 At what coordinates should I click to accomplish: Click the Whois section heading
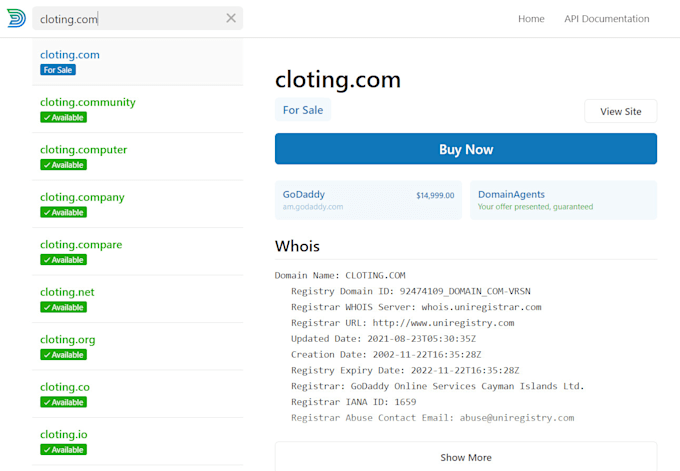tap(297, 246)
